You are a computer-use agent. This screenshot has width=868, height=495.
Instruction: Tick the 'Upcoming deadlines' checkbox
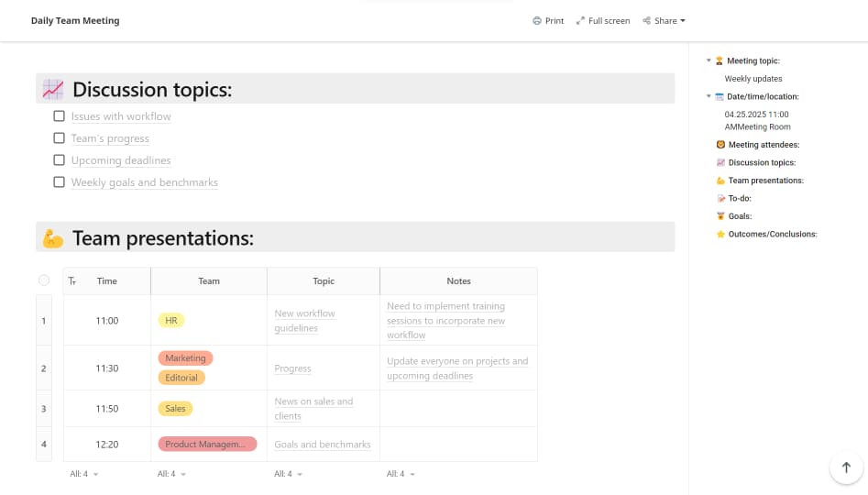click(60, 160)
